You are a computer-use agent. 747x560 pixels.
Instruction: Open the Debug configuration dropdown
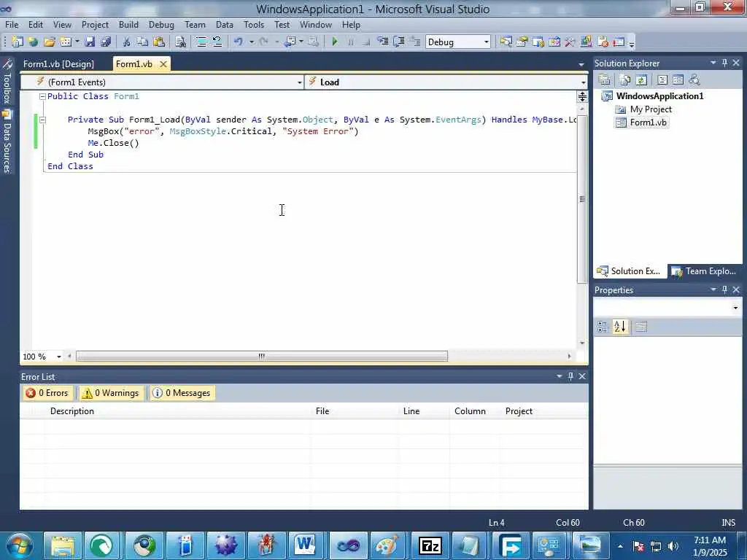[x=487, y=42]
